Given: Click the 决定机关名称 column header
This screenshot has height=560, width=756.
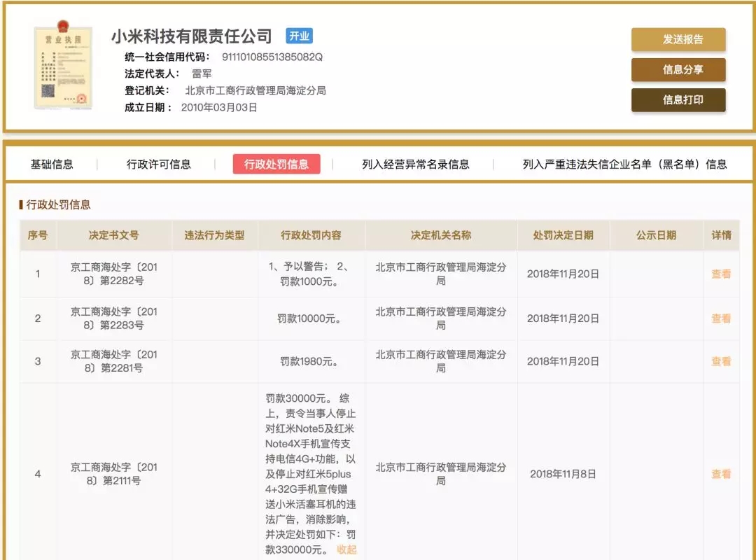Looking at the screenshot, I should point(441,235).
